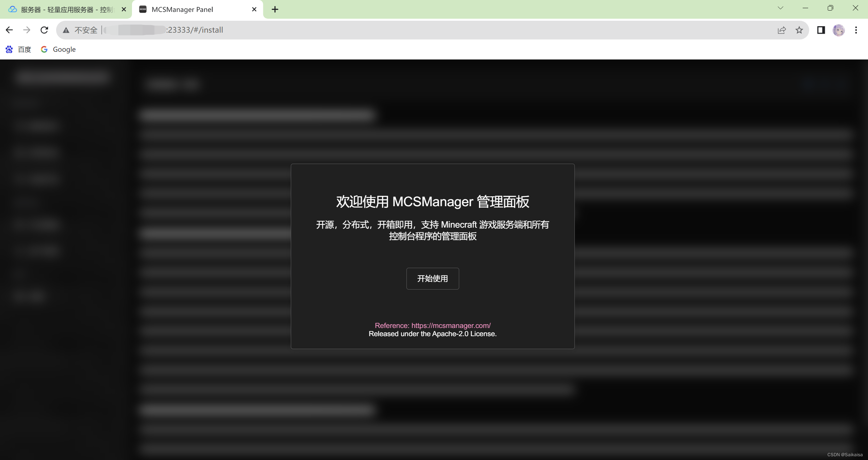Reload the page with the refresh icon

pyautogui.click(x=44, y=30)
